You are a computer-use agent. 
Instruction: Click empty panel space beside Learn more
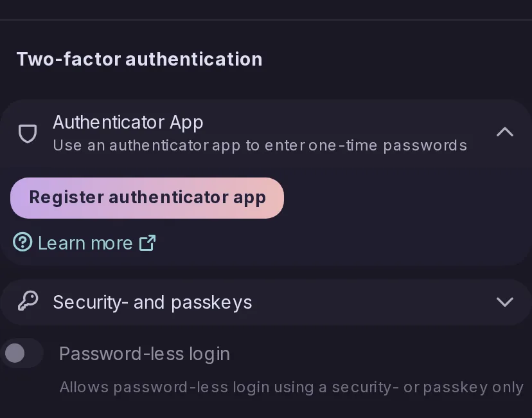coord(339,243)
